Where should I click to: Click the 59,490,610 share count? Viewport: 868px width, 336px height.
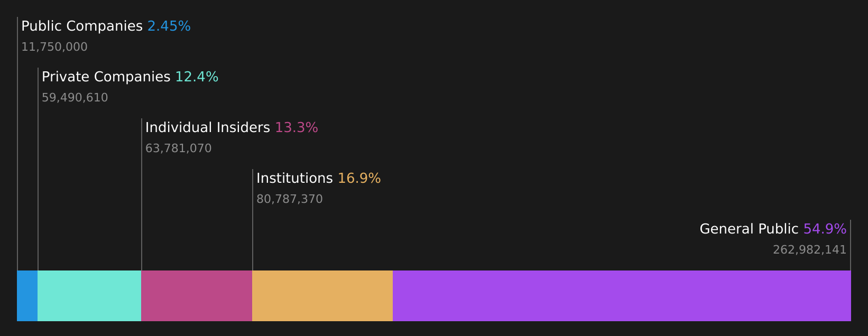pos(75,98)
